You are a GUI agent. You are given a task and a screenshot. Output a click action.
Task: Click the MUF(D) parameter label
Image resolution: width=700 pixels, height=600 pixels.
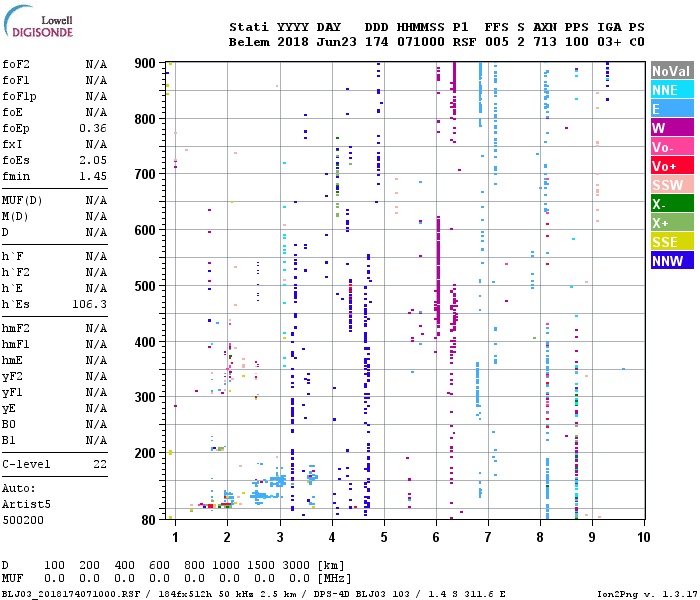(22, 200)
